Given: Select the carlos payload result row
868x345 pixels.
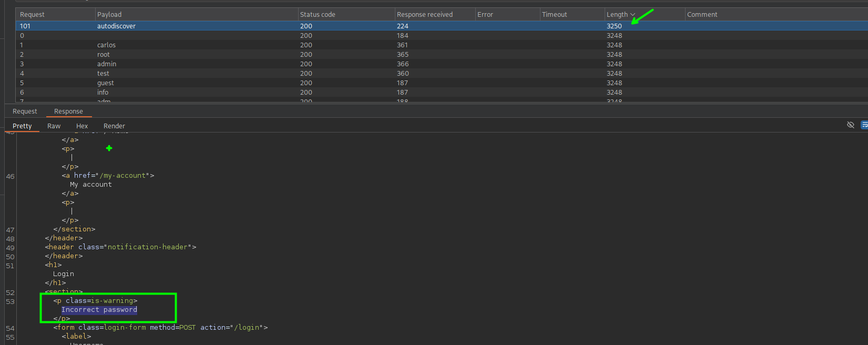Looking at the screenshot, I should pos(106,45).
